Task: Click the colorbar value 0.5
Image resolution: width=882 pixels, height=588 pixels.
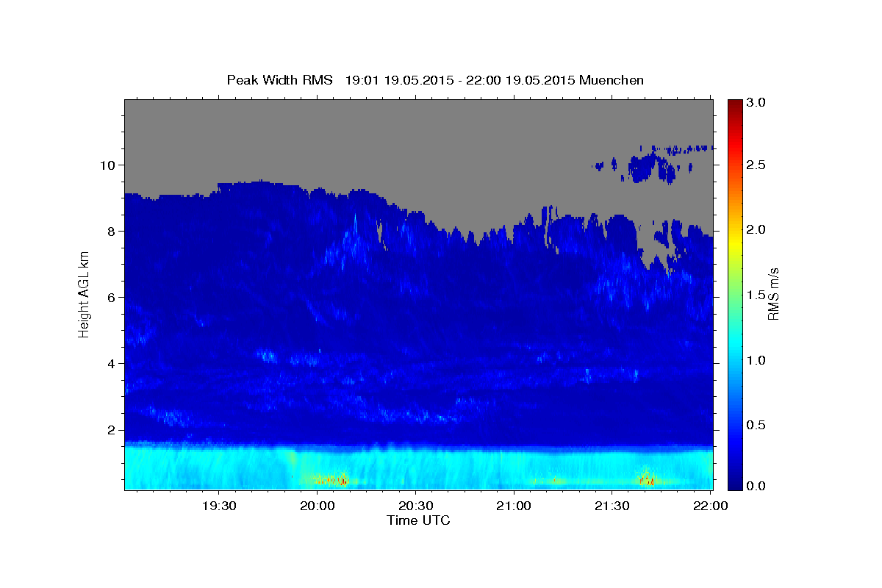Action: 756,424
